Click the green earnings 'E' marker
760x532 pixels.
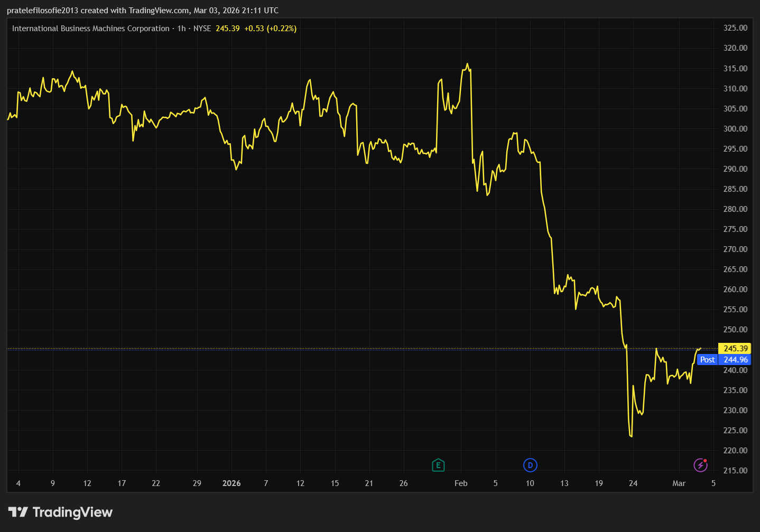[x=438, y=465]
